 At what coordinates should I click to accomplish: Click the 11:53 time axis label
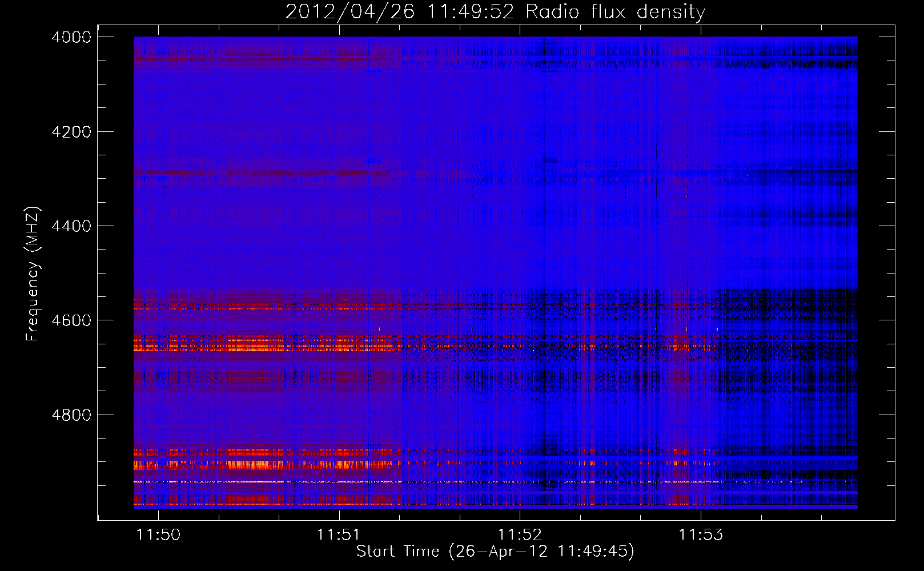coord(701,535)
